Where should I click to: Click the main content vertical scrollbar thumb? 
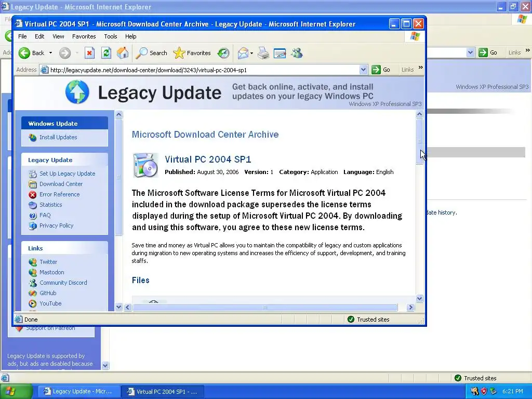point(419,141)
